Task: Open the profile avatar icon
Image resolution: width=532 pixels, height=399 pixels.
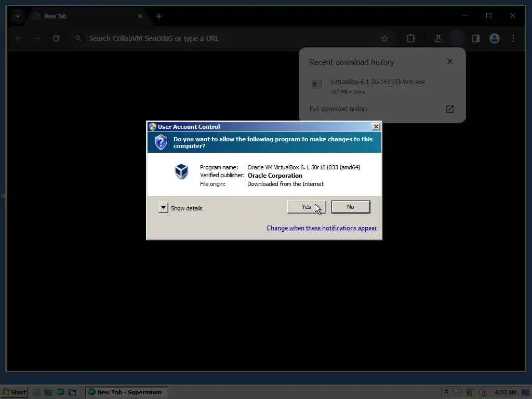Action: pos(495,38)
